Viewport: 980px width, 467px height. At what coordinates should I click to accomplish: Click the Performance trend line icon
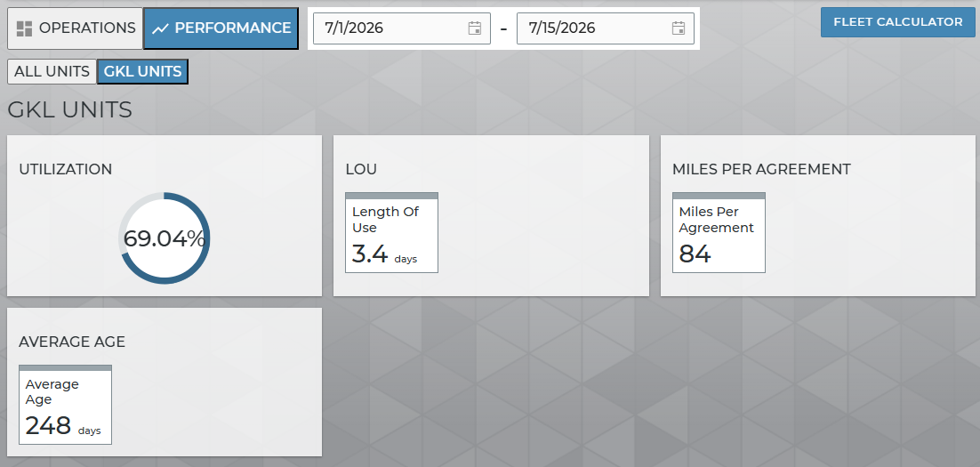coord(161,28)
